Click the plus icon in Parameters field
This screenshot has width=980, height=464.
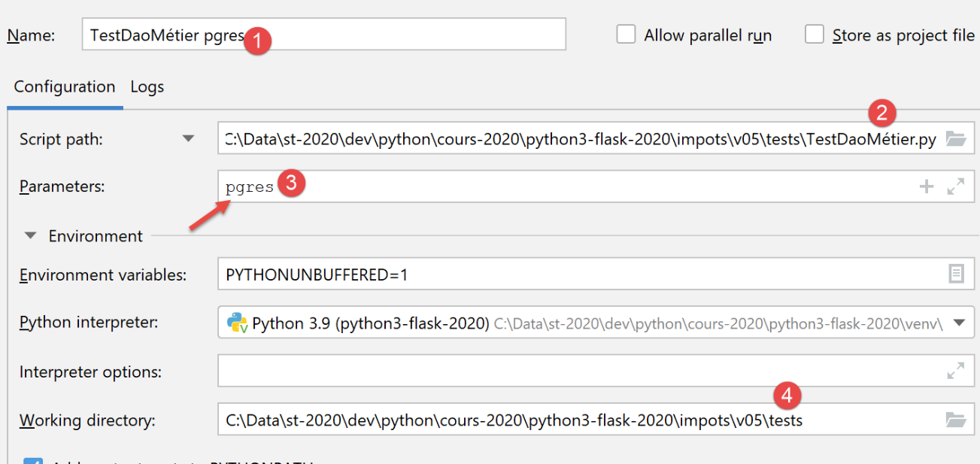(x=927, y=187)
